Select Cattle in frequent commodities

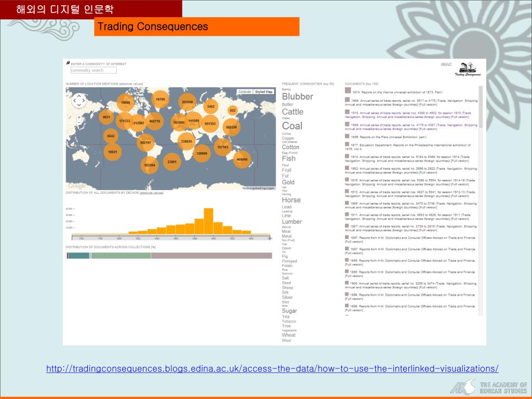coord(292,112)
